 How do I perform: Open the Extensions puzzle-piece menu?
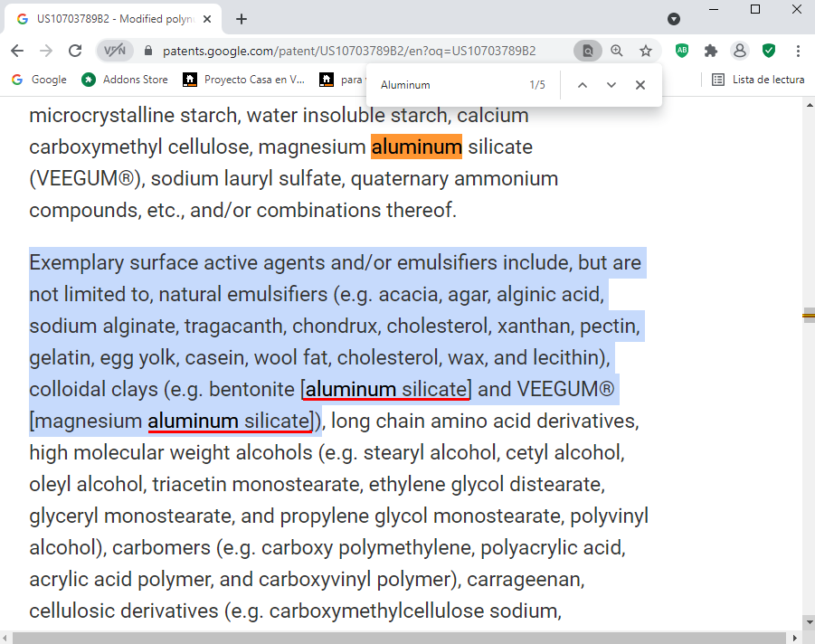(x=711, y=51)
